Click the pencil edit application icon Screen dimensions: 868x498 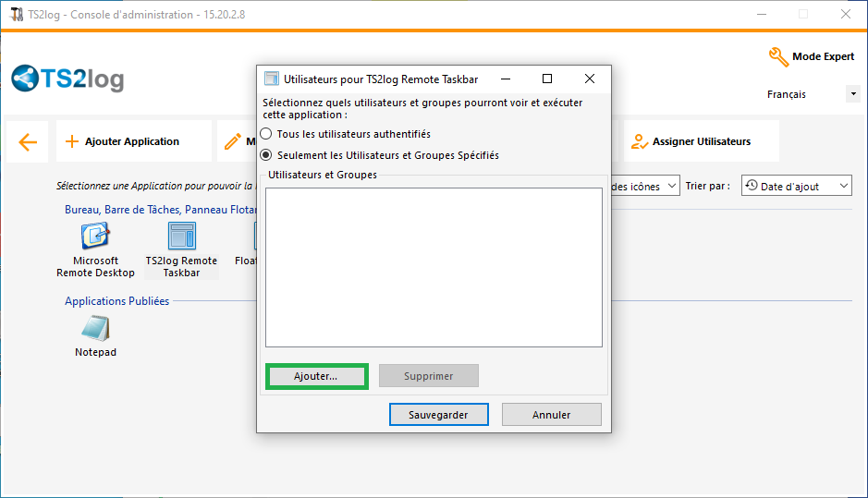pyautogui.click(x=233, y=141)
